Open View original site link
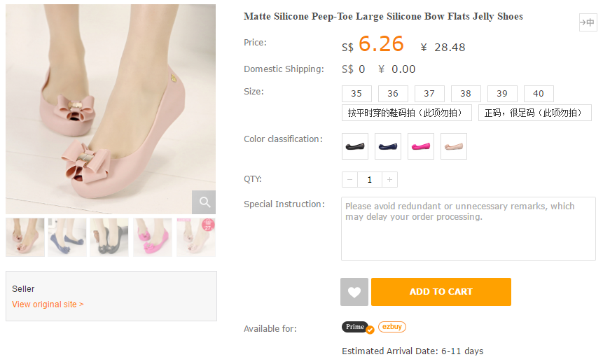 click(x=48, y=304)
